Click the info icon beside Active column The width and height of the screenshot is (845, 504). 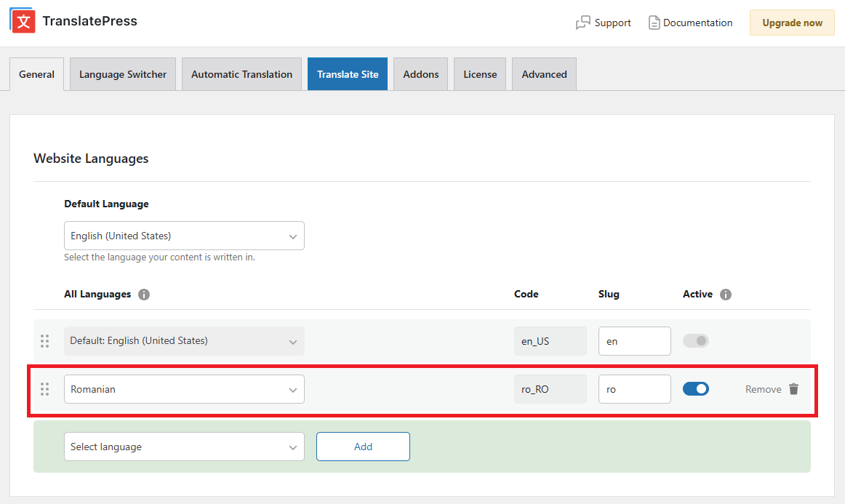point(726,294)
